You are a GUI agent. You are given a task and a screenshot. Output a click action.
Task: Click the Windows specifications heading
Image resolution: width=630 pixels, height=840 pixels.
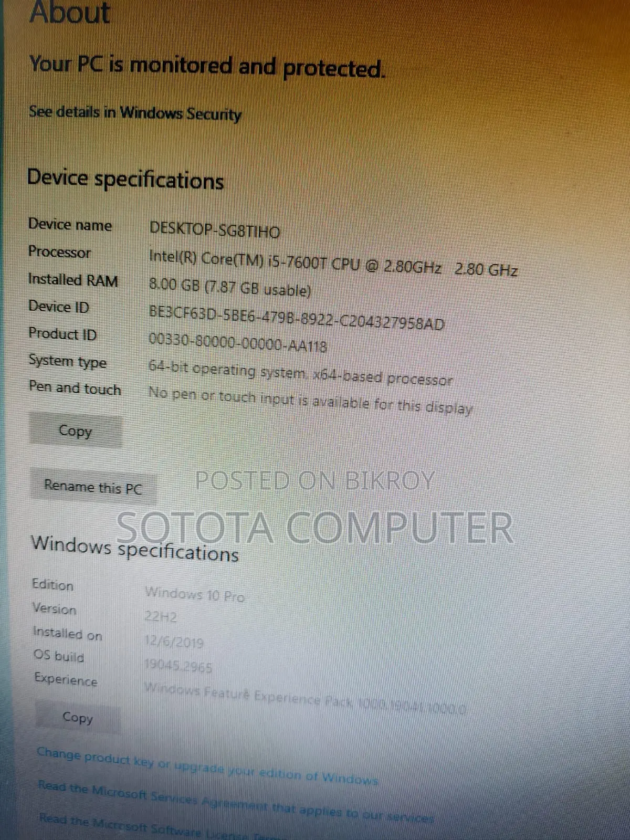coord(135,549)
